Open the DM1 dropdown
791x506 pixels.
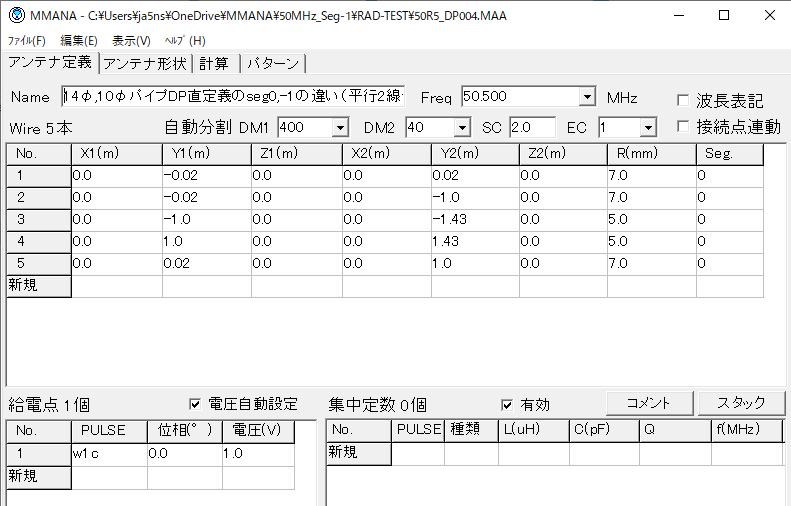[339, 127]
